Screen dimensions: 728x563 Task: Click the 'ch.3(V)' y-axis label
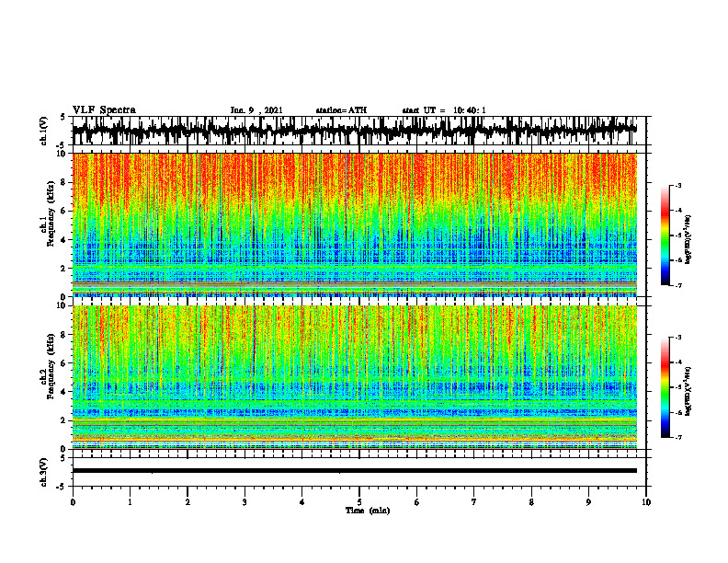tap(44, 472)
